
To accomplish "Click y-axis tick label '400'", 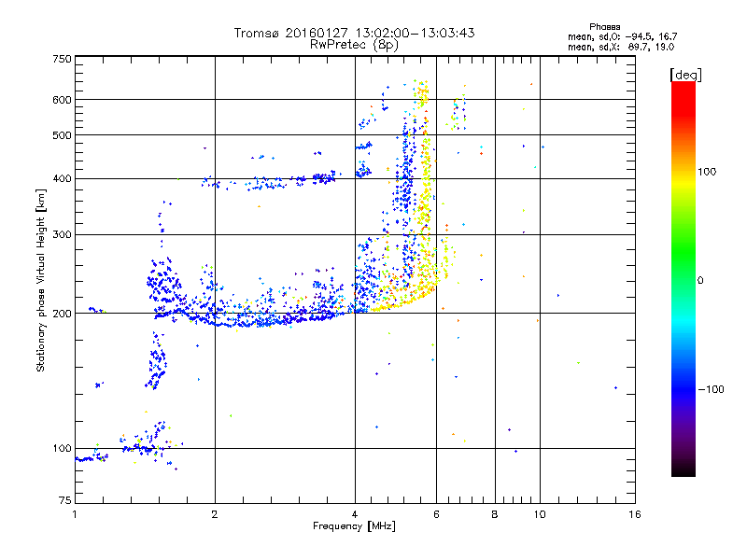I will (62, 178).
